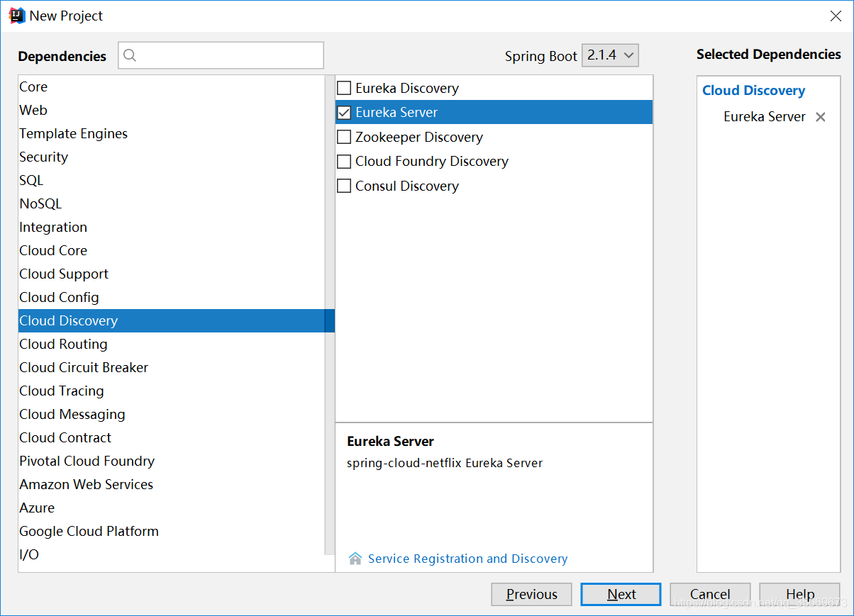
Task: Click the spring-cloud-netflix Eureka Server description text
Action: point(445,464)
